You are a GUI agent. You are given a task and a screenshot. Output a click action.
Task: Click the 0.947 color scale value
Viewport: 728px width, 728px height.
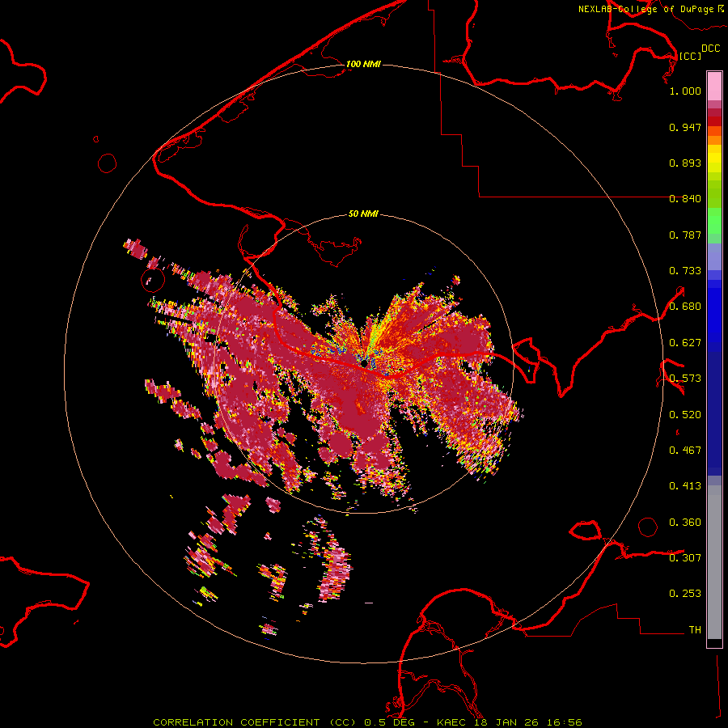[x=685, y=127]
